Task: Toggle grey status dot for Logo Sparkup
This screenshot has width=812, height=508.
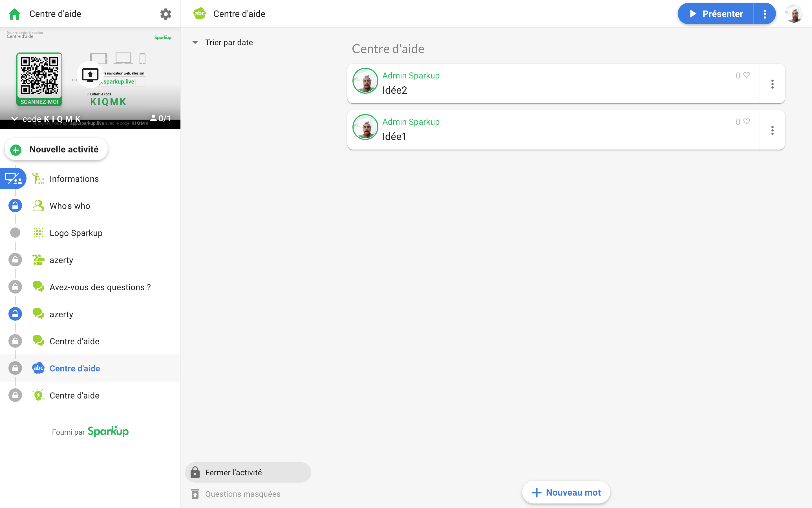Action: [15, 233]
